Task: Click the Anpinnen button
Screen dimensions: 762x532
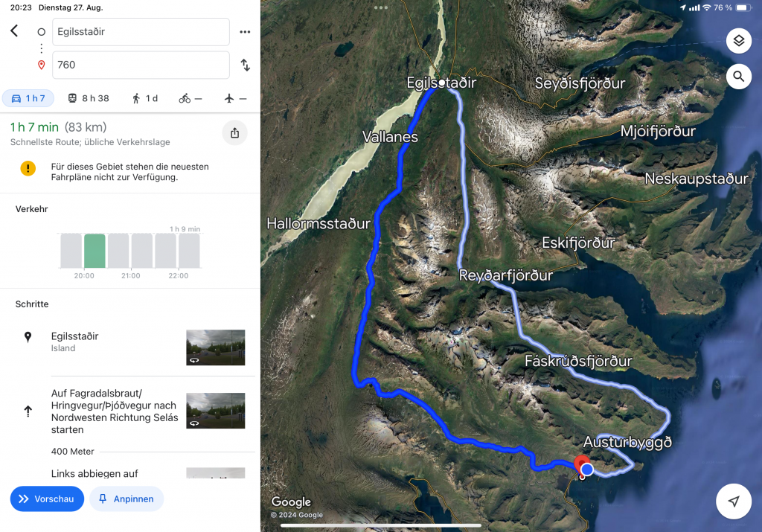Action: click(x=127, y=499)
